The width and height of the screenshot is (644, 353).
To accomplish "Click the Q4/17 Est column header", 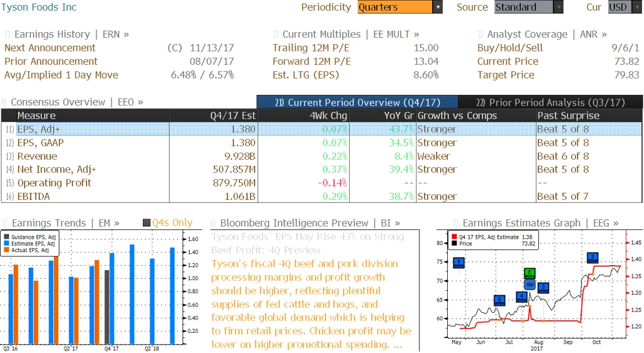I will pos(213,116).
